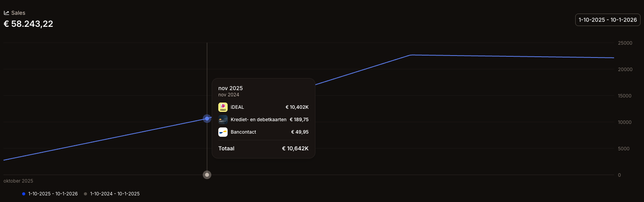Click the Krediet- en debetkaarten label
The height and width of the screenshot is (202, 644).
258,120
